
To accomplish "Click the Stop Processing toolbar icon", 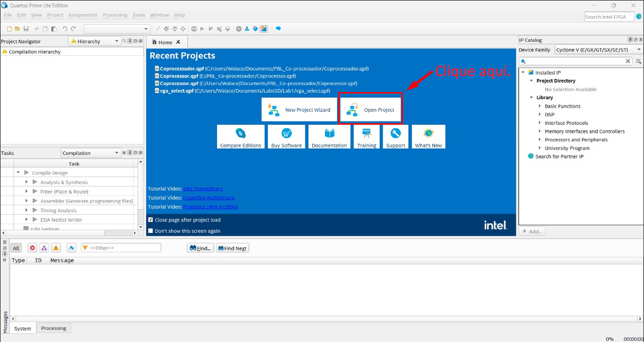I will [194, 29].
